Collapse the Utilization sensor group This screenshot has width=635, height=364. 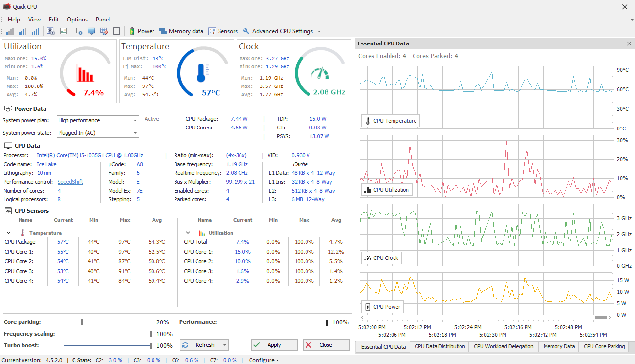click(188, 233)
